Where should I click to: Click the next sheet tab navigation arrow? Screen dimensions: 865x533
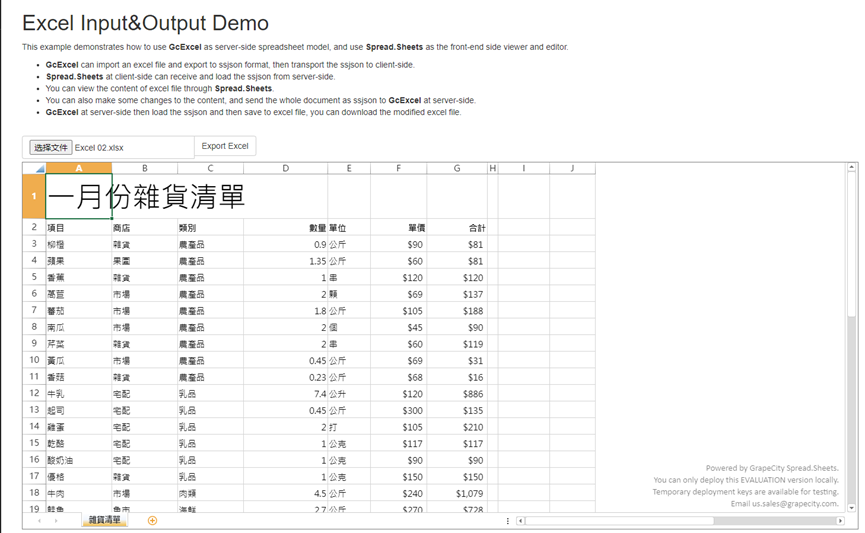(x=56, y=520)
